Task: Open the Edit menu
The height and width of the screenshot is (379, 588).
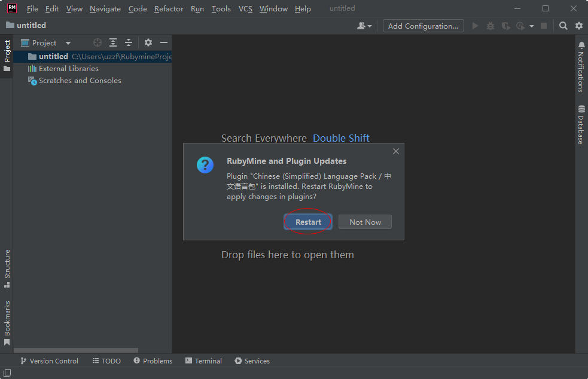Action: (x=52, y=8)
